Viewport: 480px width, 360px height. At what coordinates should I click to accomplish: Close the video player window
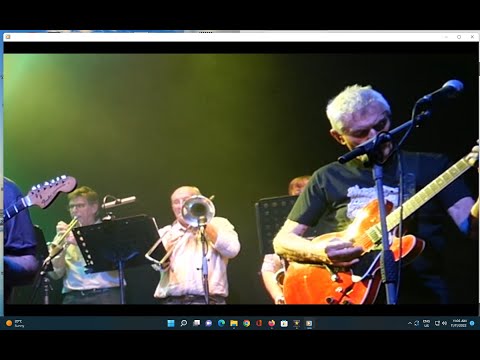click(x=472, y=37)
